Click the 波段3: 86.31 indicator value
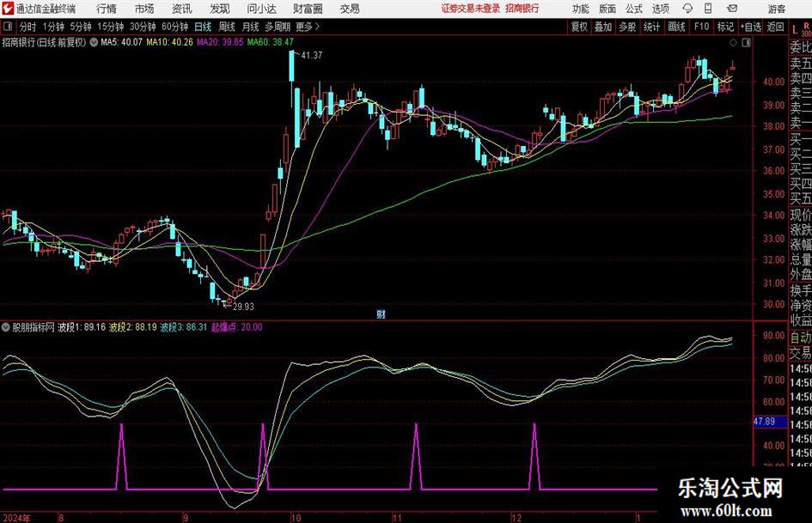Viewport: 812px width, 523px height. point(183,327)
